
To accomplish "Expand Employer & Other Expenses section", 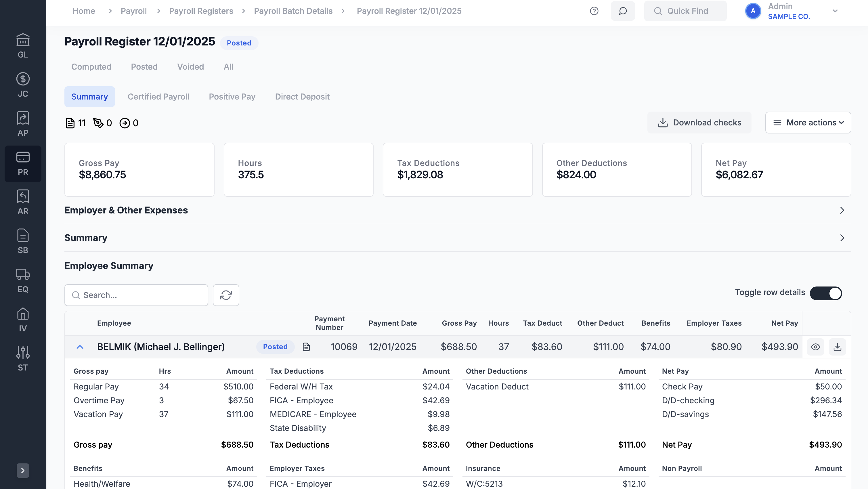I will coord(842,210).
